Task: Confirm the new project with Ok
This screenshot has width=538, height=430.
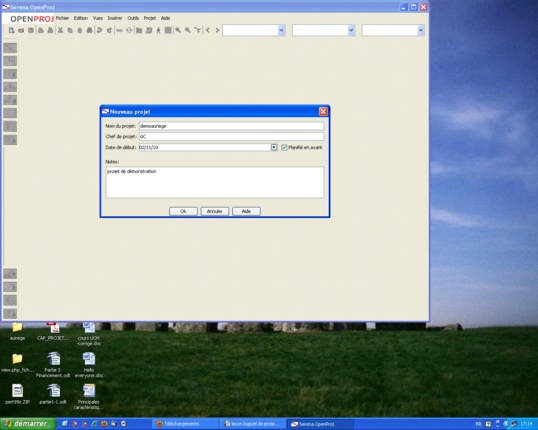Action: [183, 211]
